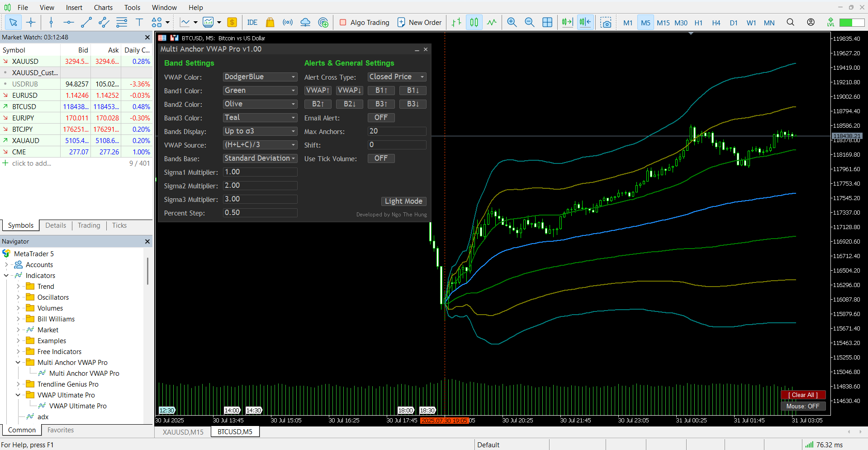Click the Light Mode button
Screen dimensions: 868x450
(x=403, y=201)
